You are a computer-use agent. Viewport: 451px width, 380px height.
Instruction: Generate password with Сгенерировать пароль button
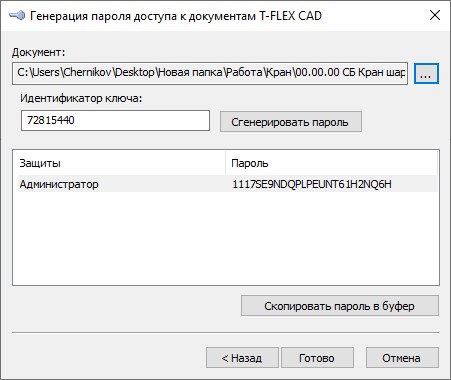[x=291, y=122]
